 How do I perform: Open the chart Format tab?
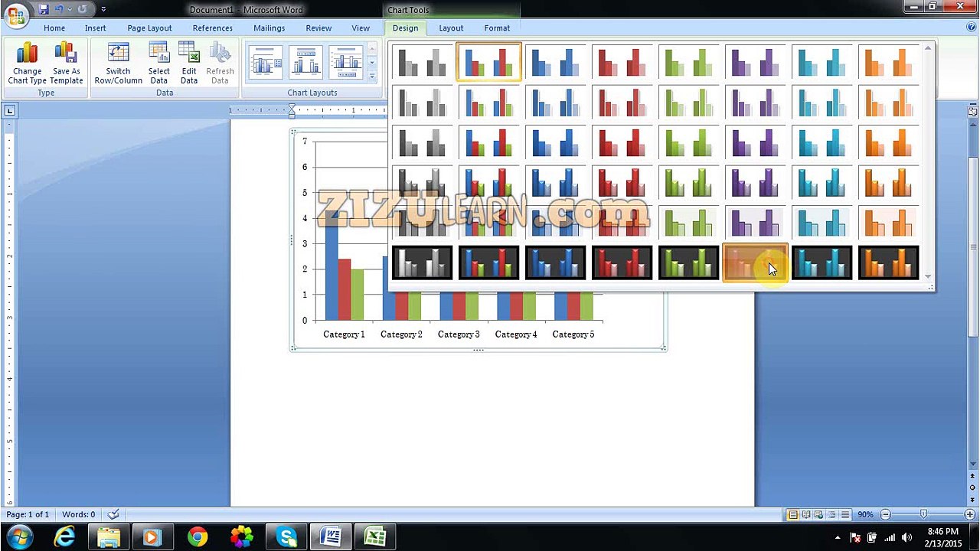coord(497,28)
